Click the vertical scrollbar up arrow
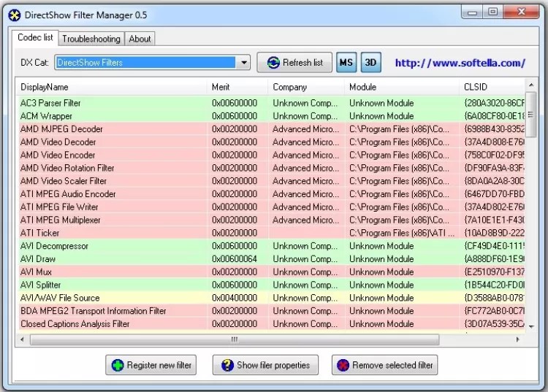The height and width of the screenshot is (392, 548). point(531,85)
